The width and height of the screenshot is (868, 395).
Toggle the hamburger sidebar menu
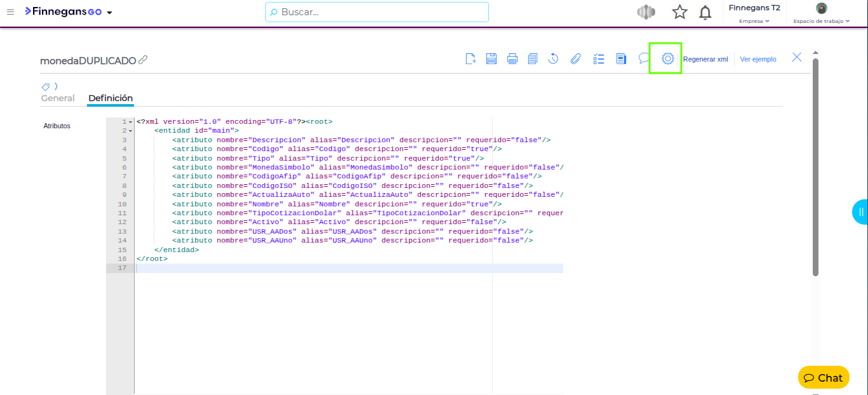point(10,12)
